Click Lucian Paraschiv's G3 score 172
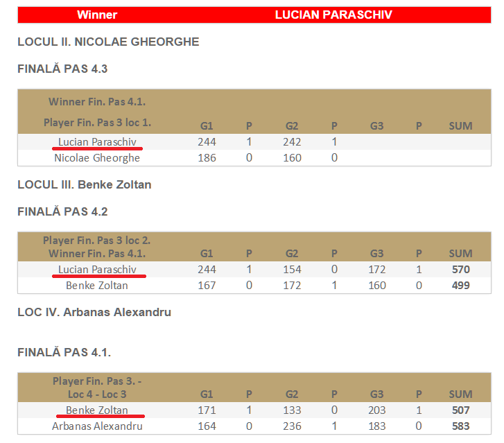 pos(376,270)
